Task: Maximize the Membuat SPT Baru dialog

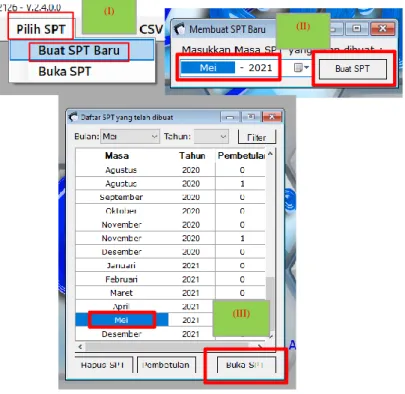Action: [x=356, y=29]
